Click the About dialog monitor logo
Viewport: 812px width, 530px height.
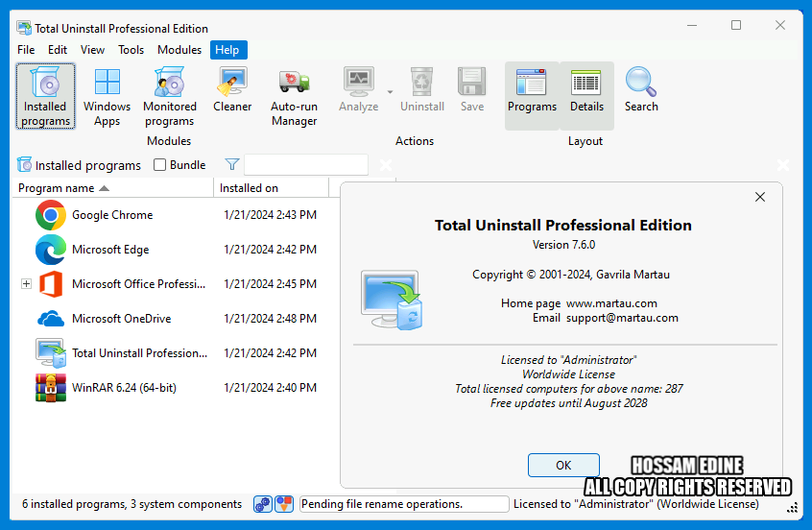tap(392, 300)
